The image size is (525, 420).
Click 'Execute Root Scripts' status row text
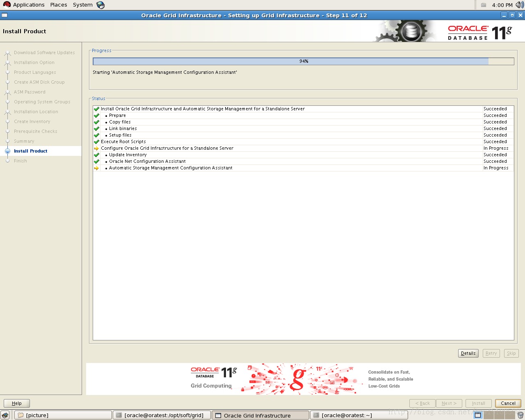(x=123, y=142)
